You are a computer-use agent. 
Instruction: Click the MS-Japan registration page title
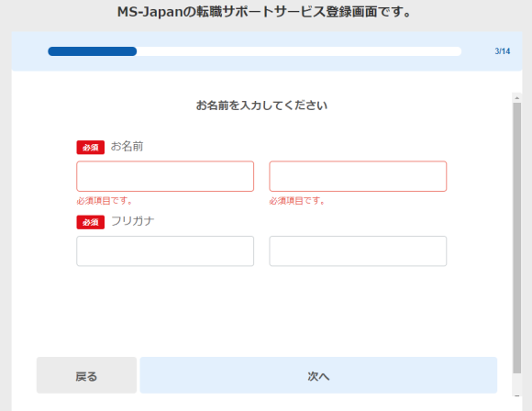tap(264, 12)
